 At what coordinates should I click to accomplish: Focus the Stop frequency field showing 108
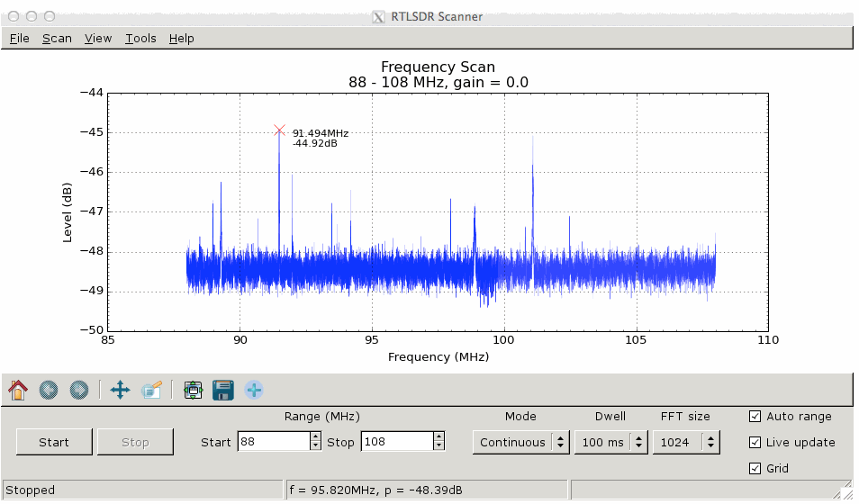(397, 442)
